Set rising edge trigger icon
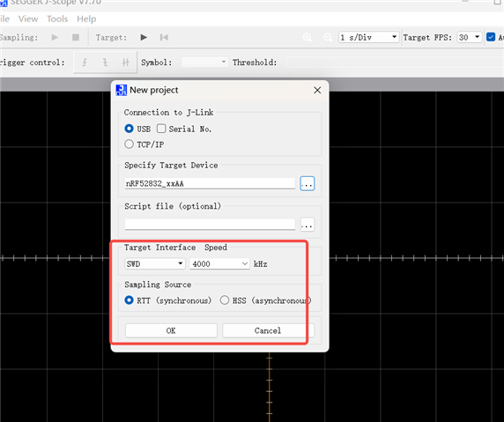Viewport: 504px width, 422px height. pos(85,63)
